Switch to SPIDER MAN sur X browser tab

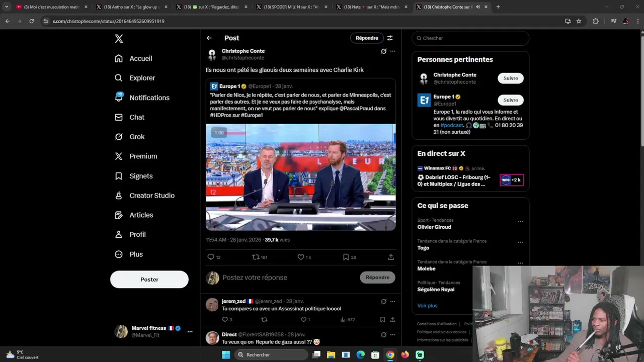293,7
